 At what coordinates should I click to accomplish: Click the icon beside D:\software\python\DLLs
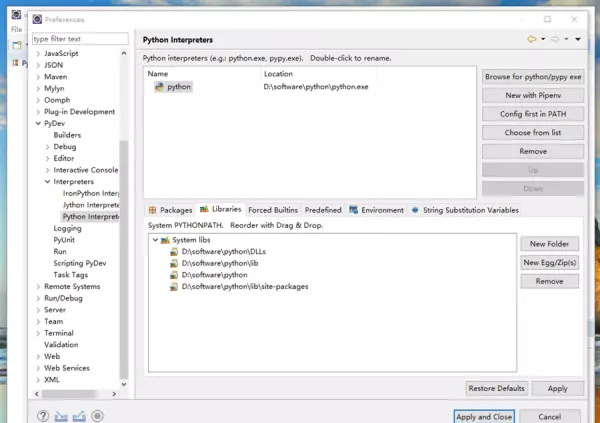click(x=174, y=252)
